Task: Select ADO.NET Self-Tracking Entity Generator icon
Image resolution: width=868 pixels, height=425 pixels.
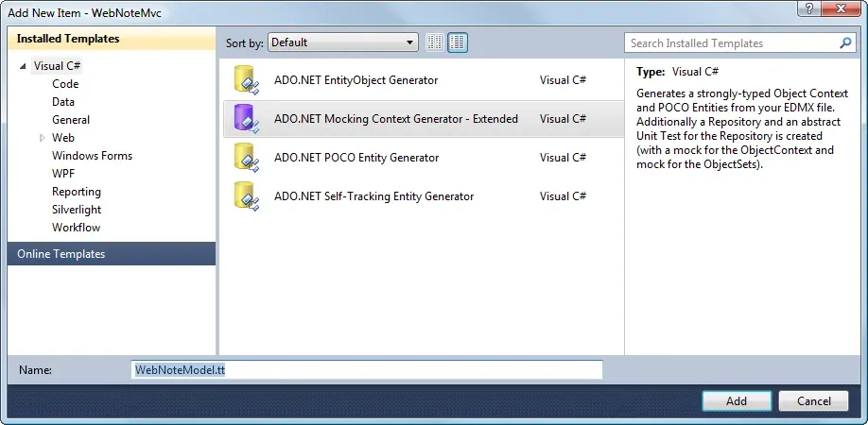Action: click(246, 196)
